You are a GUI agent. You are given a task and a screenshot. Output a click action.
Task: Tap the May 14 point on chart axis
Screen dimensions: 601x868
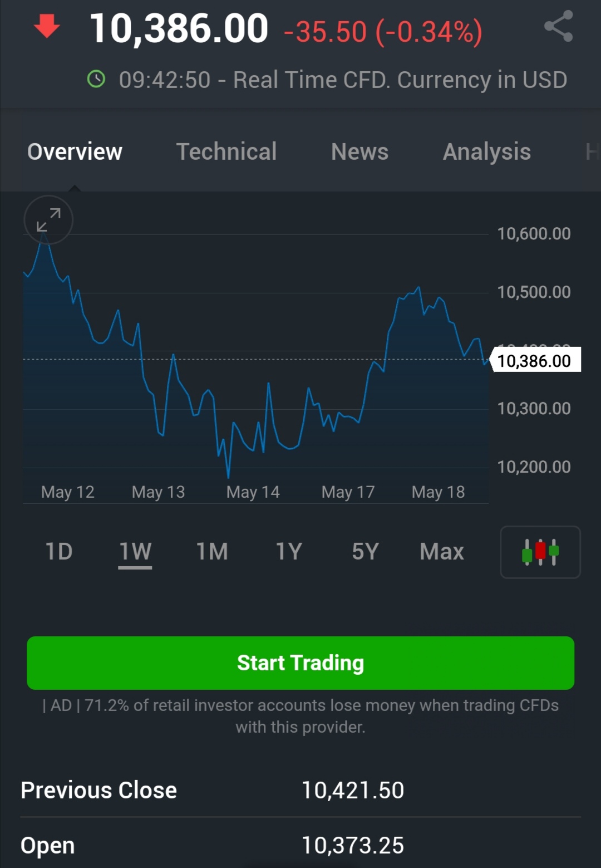[x=253, y=492]
